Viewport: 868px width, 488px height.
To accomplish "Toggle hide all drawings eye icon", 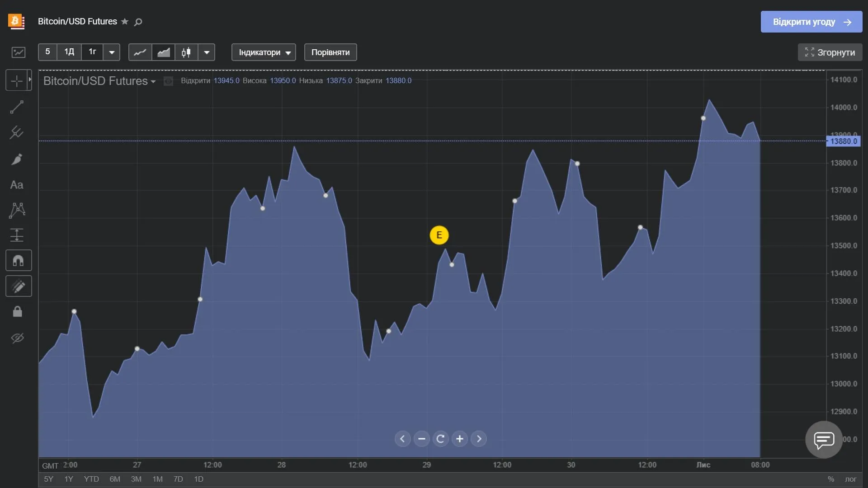I will point(18,338).
